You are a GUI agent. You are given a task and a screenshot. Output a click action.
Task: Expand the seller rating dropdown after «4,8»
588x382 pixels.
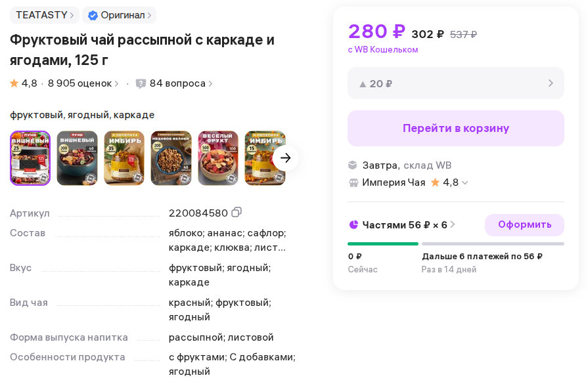[x=465, y=182]
